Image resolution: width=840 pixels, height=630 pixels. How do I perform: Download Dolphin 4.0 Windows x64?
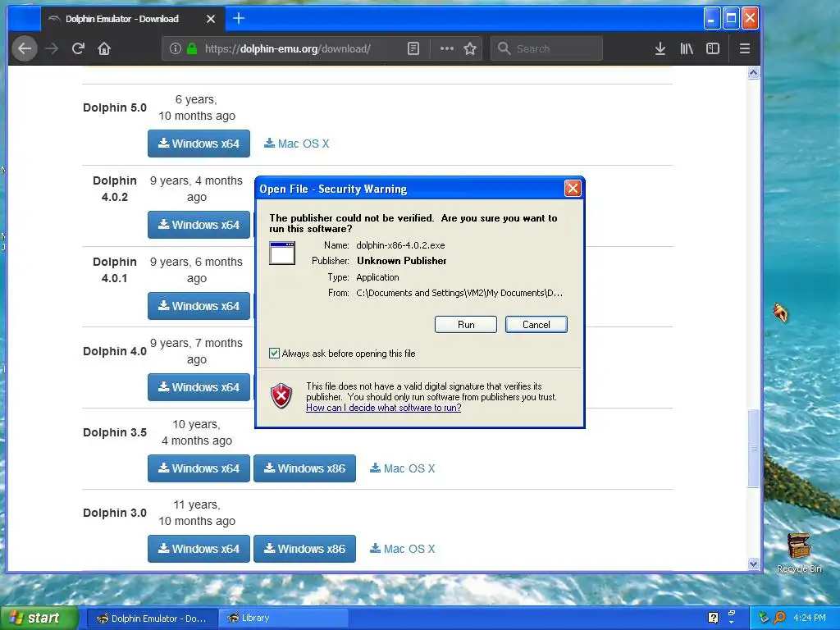(199, 387)
